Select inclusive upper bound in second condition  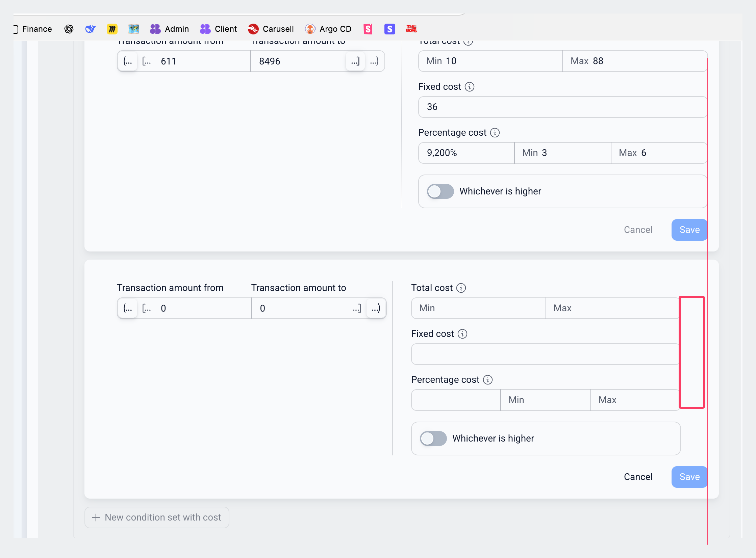point(357,309)
